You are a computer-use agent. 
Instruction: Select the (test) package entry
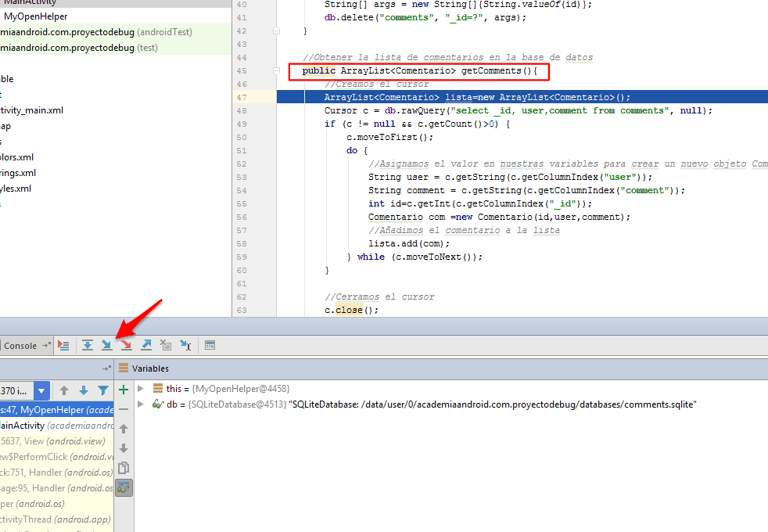tap(79, 48)
